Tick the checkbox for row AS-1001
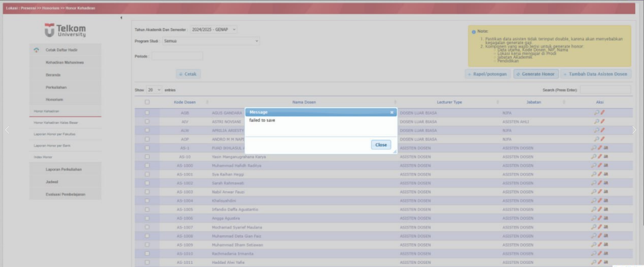The width and height of the screenshot is (644, 267). (x=147, y=174)
